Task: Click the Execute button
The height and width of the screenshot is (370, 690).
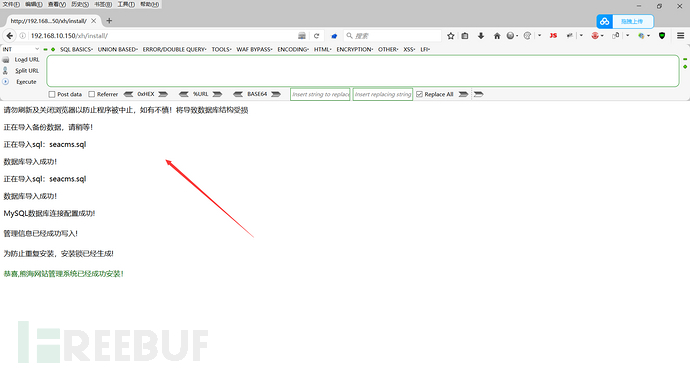Action: [x=26, y=82]
